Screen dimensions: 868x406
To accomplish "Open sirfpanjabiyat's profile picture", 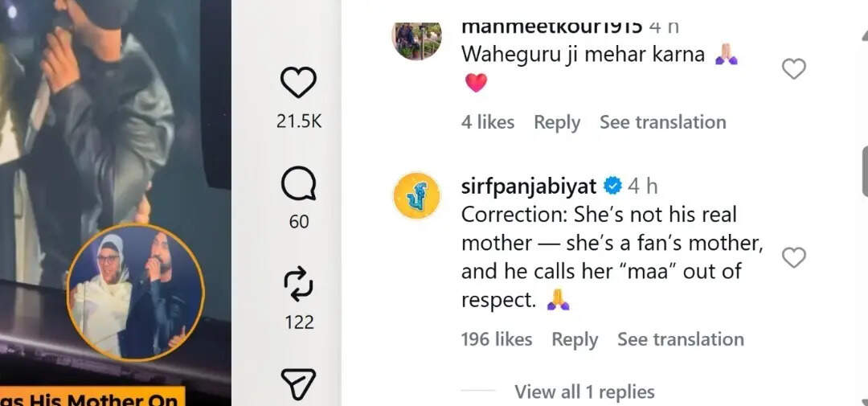I will pyautogui.click(x=416, y=195).
